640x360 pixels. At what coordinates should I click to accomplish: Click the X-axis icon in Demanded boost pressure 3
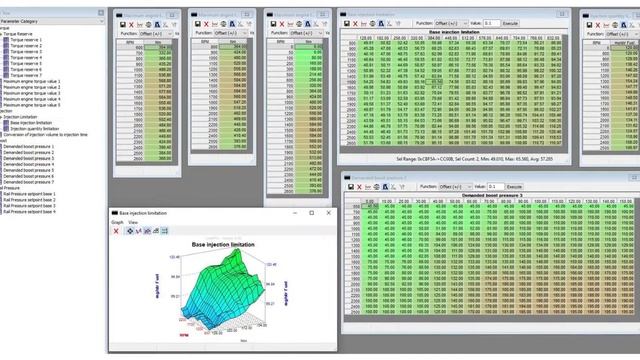coord(393,187)
